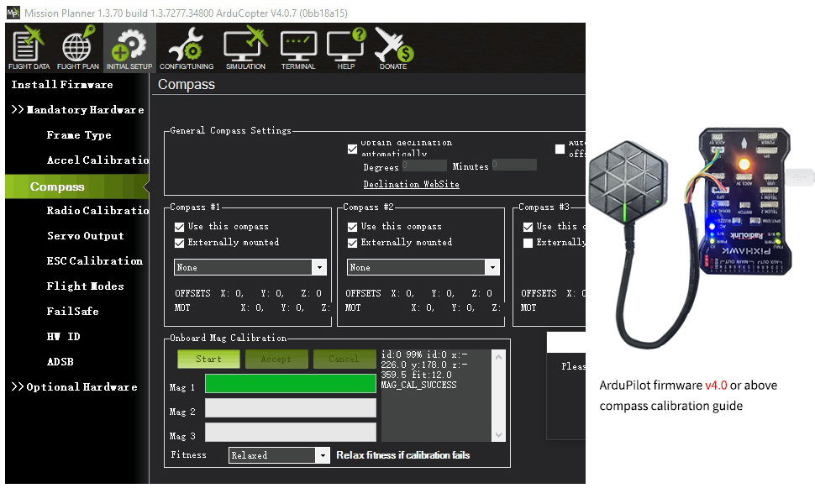This screenshot has height=504, width=815.
Task: Open Compass #2 orientation dropdown
Action: pos(423,267)
